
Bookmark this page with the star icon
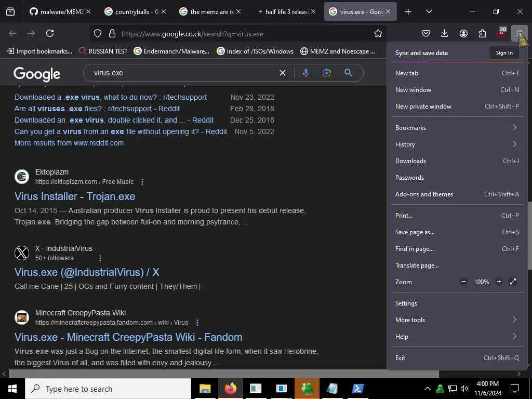378,33
